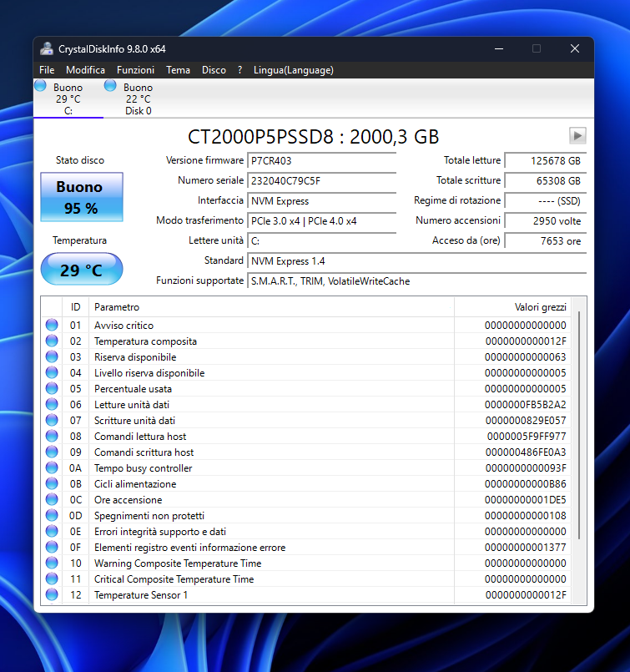Click the Parametro column header
This screenshot has height=672, width=630.
point(271,307)
